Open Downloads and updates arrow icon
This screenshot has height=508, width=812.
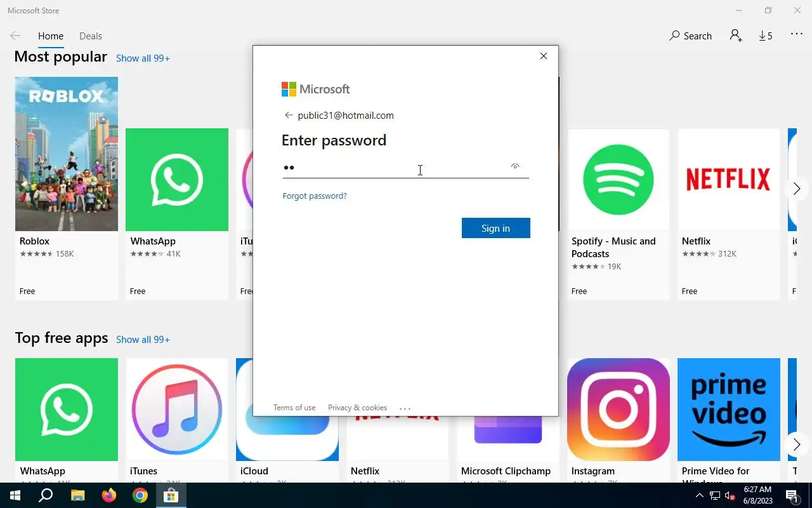pos(766,36)
